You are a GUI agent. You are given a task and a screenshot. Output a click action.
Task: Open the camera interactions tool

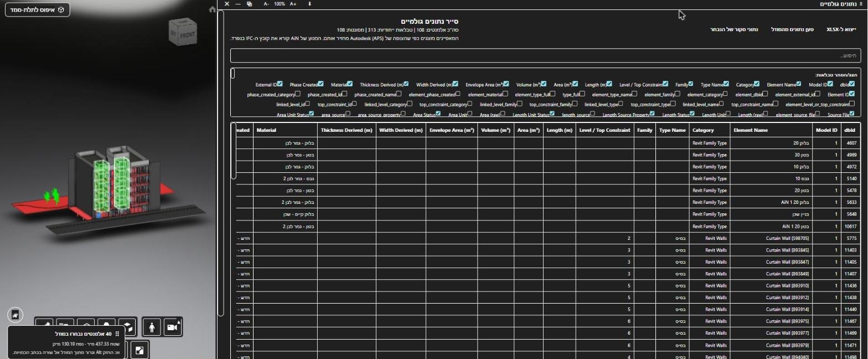tap(173, 327)
